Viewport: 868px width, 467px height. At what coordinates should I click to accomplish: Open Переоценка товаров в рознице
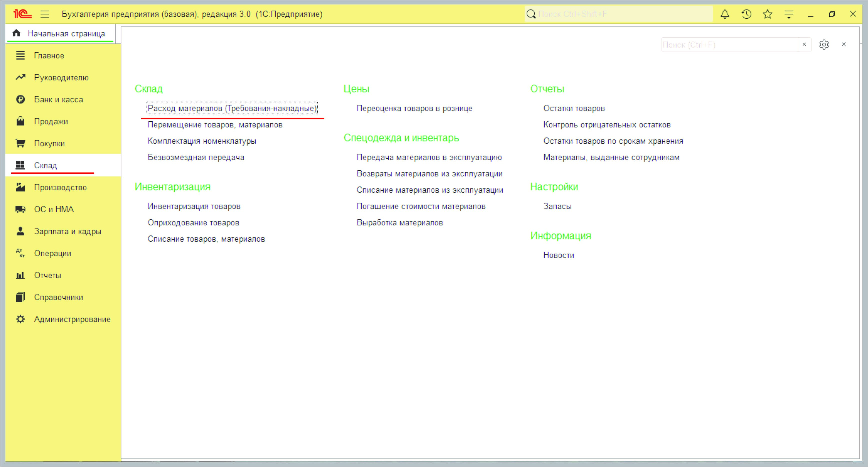pos(414,108)
